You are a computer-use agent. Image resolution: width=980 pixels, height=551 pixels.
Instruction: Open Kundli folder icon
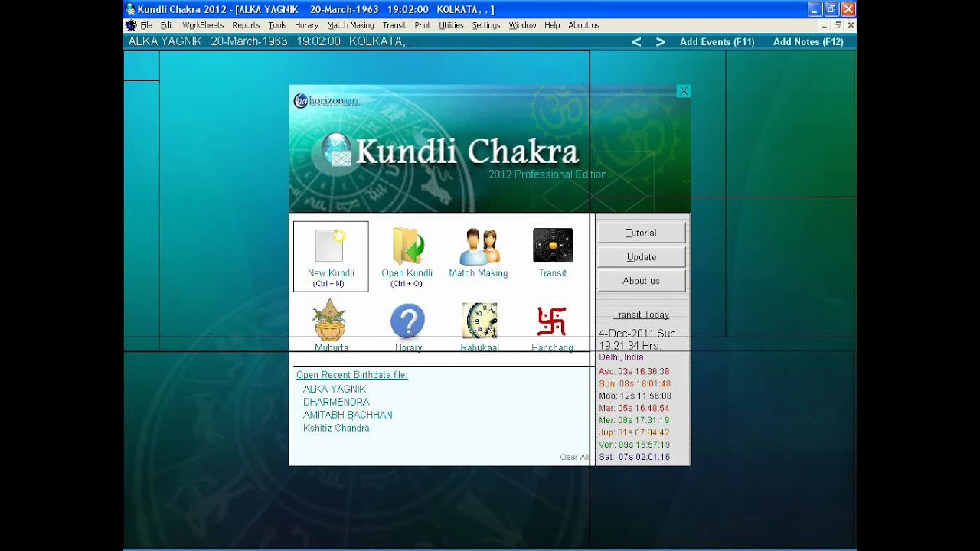(x=408, y=246)
